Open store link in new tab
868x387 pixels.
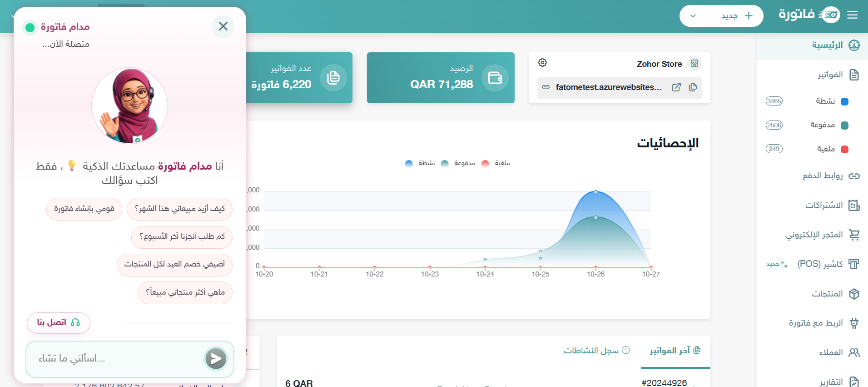pos(676,87)
